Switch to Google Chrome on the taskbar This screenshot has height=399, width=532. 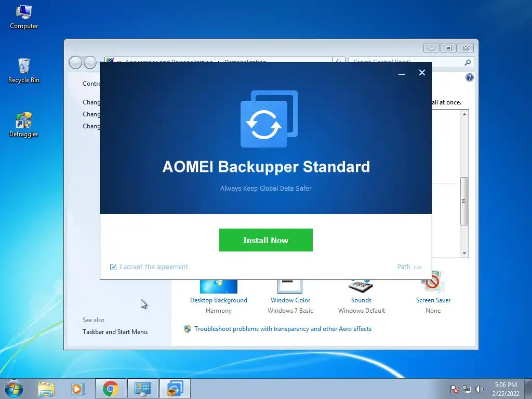coord(111,389)
